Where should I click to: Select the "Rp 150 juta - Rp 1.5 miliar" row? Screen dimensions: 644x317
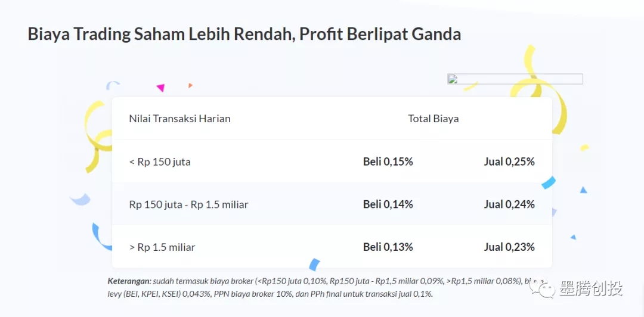point(188,204)
